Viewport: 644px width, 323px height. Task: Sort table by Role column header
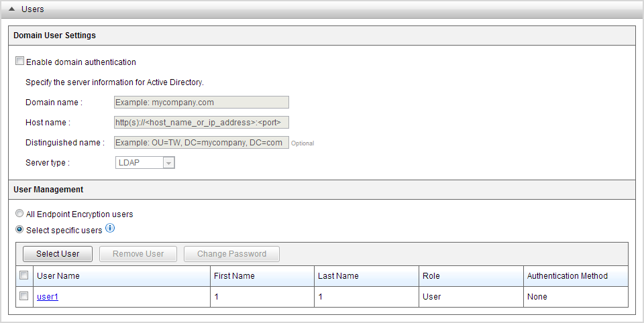click(x=431, y=276)
